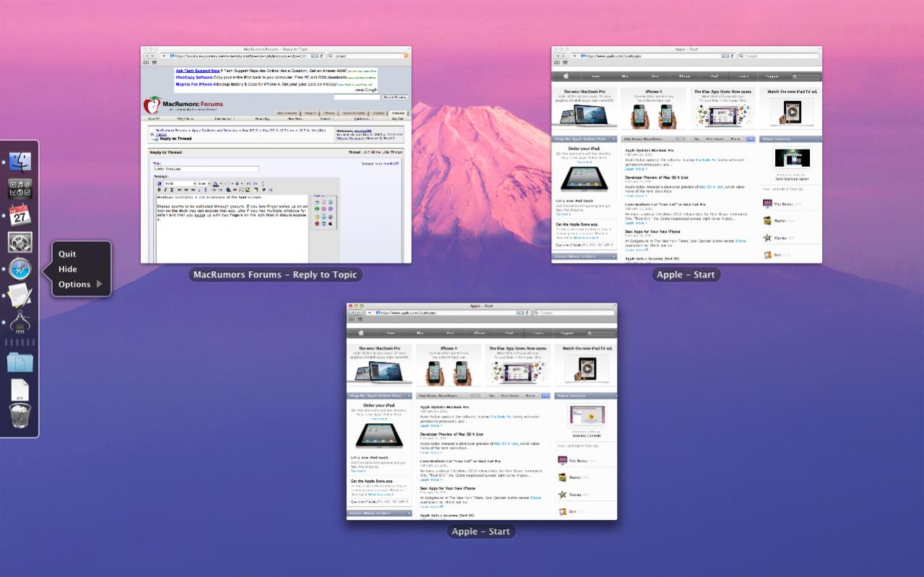Viewport: 924px width, 577px height.
Task: Click the upper "Apple – Start" window label
Action: tap(686, 274)
